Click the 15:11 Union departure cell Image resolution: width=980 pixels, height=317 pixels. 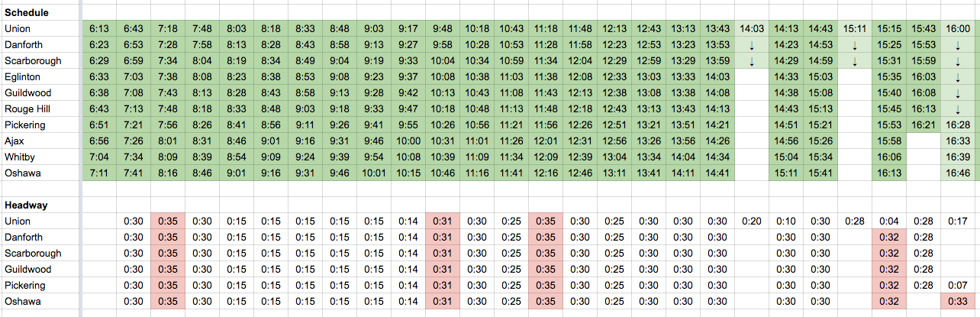coord(855,28)
